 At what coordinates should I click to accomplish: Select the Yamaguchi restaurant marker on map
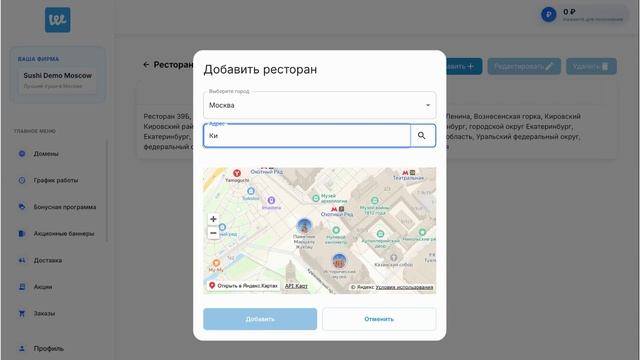point(237,173)
